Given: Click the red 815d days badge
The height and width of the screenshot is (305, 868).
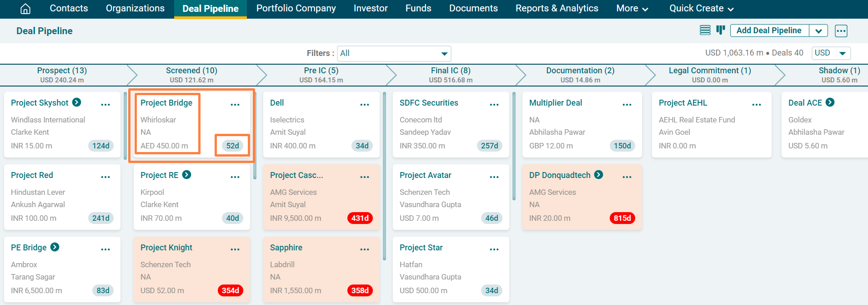Looking at the screenshot, I should point(622,218).
